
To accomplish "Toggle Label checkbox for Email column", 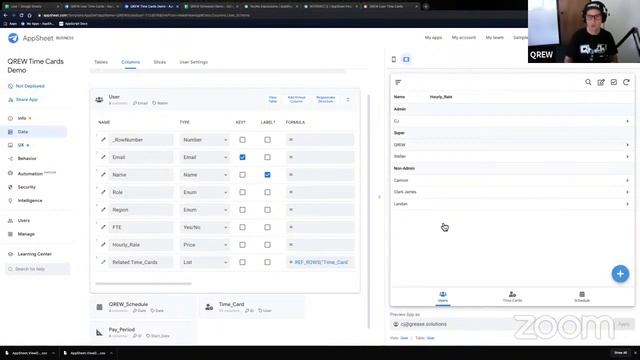I will point(267,157).
